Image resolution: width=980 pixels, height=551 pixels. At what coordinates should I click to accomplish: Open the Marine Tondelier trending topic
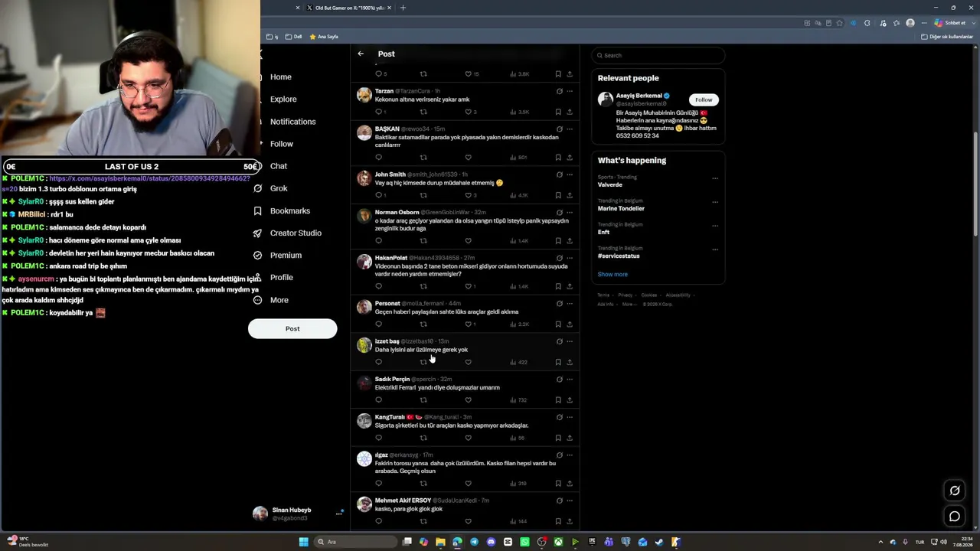point(621,209)
